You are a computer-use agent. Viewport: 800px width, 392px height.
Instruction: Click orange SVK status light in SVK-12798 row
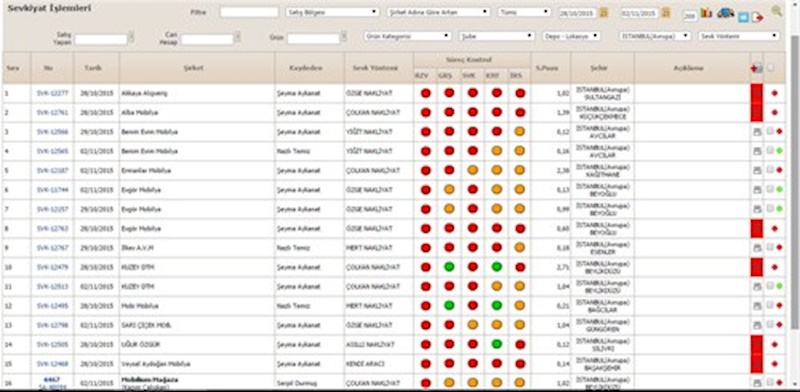[473, 325]
